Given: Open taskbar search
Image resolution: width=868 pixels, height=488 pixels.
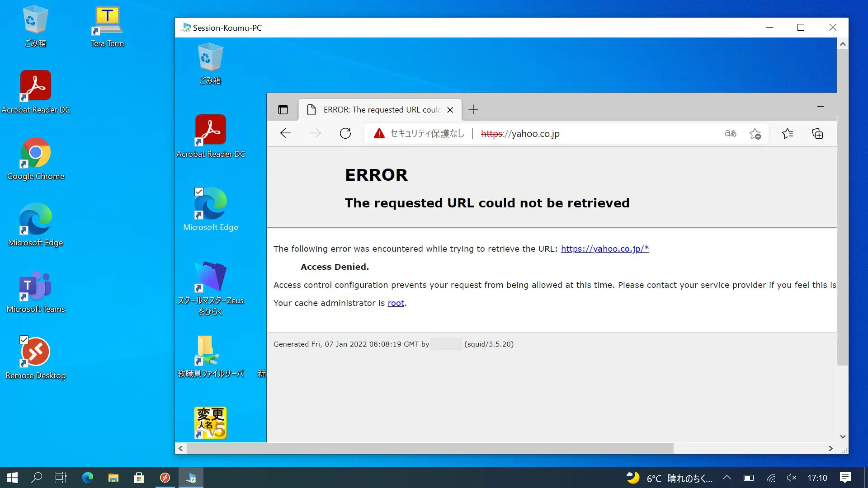Looking at the screenshot, I should click(x=37, y=478).
